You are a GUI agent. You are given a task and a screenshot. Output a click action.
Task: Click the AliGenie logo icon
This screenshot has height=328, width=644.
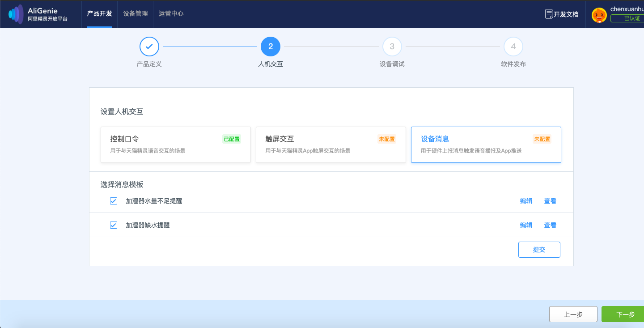(16, 14)
